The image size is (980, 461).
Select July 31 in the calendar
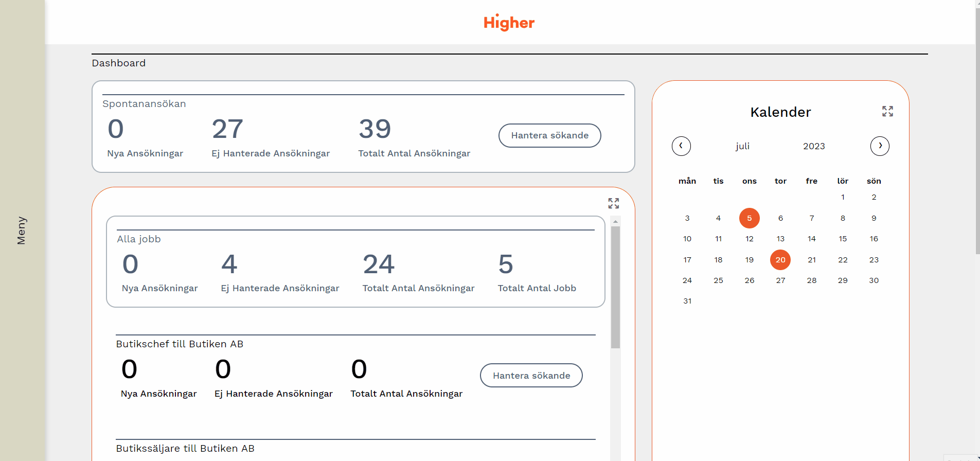(x=687, y=301)
